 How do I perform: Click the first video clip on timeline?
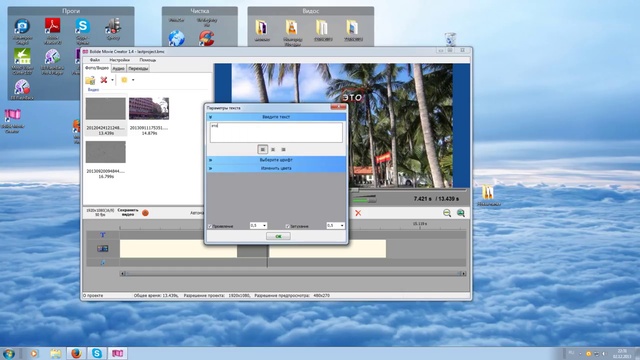coord(178,249)
